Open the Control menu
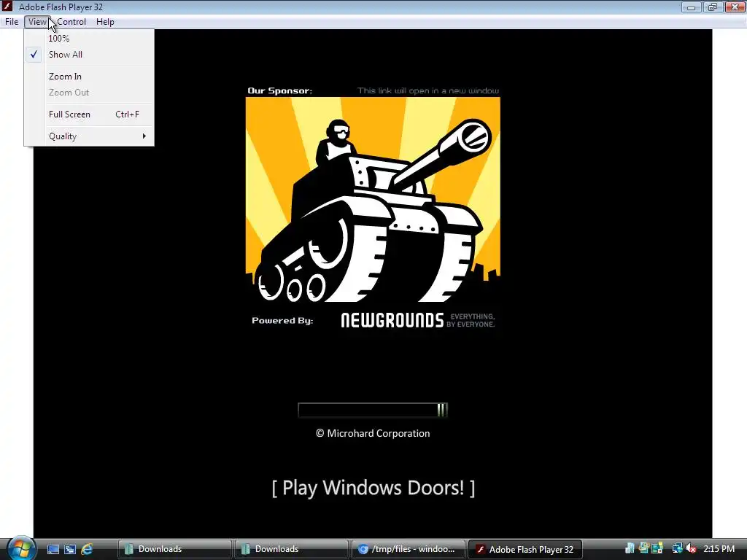 tap(71, 22)
